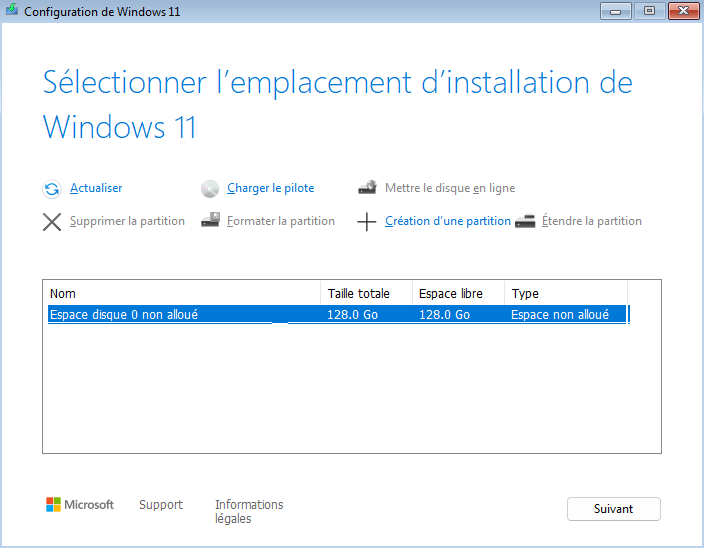Click the Supprimer la partition X icon
The image size is (704, 548).
coord(52,222)
